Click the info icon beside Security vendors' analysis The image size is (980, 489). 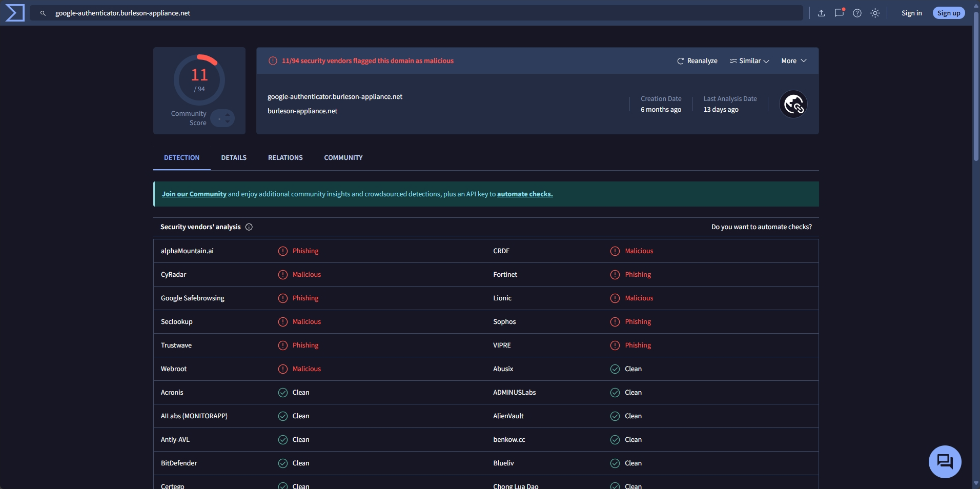point(249,227)
